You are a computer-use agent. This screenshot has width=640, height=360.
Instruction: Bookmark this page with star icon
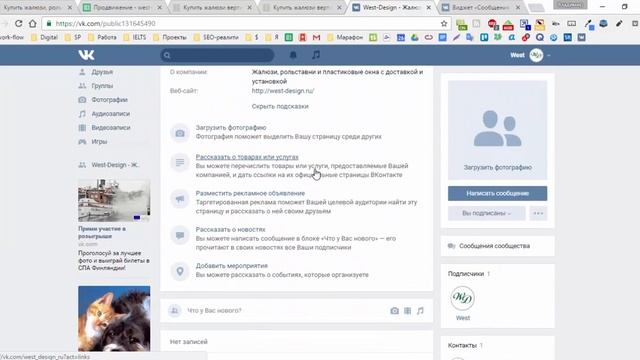coord(444,24)
